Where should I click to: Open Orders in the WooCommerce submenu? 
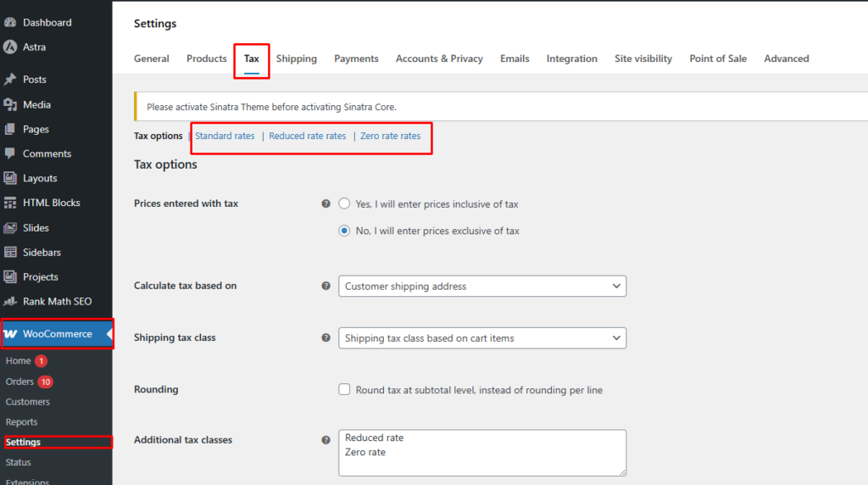pyautogui.click(x=19, y=382)
